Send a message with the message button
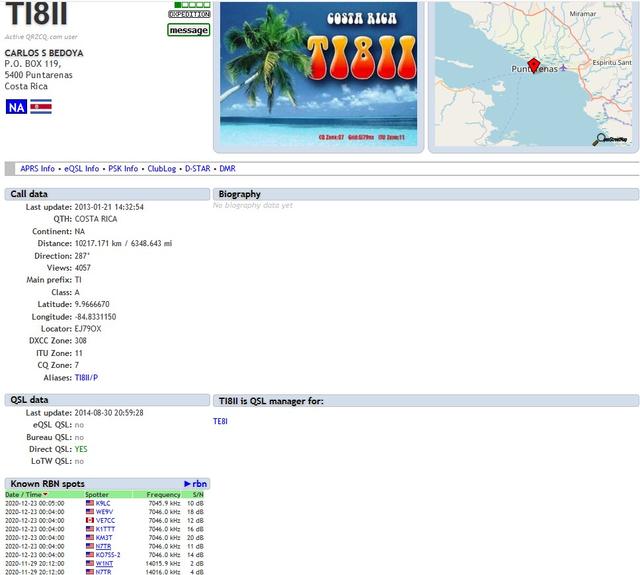640x575 pixels. point(189,30)
